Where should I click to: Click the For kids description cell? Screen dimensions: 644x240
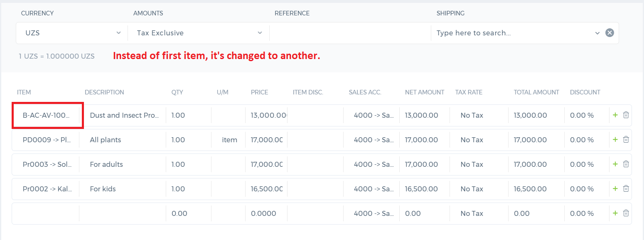point(123,189)
